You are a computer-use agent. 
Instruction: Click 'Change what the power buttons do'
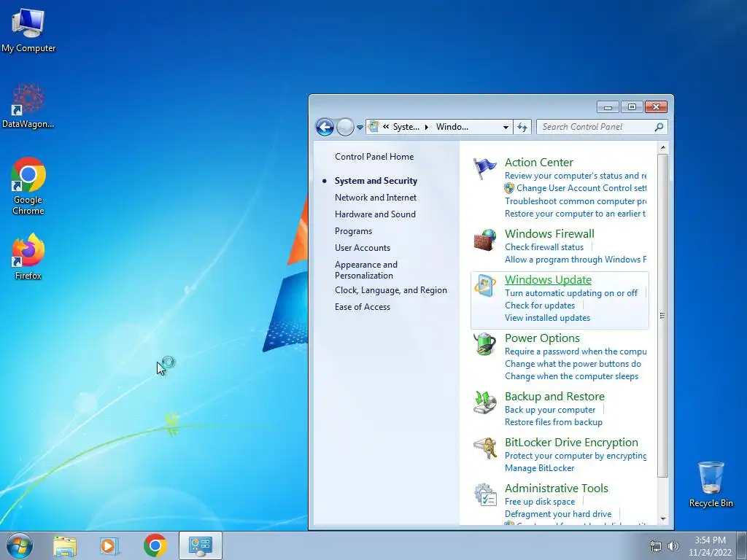coord(573,365)
